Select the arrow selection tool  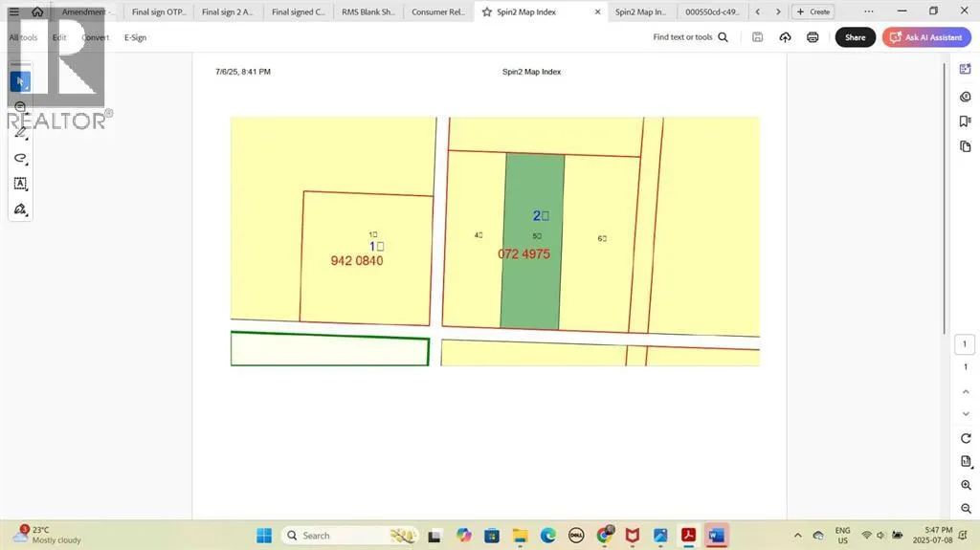click(20, 81)
